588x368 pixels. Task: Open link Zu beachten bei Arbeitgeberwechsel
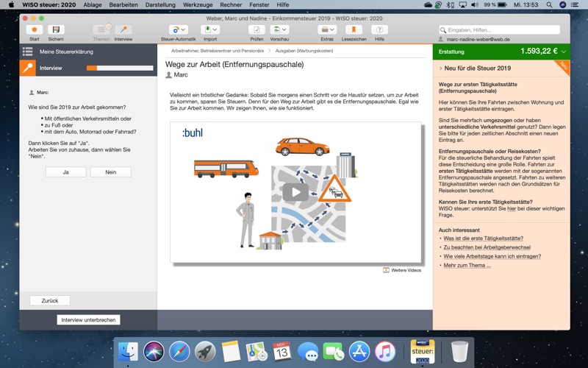pyautogui.click(x=487, y=247)
